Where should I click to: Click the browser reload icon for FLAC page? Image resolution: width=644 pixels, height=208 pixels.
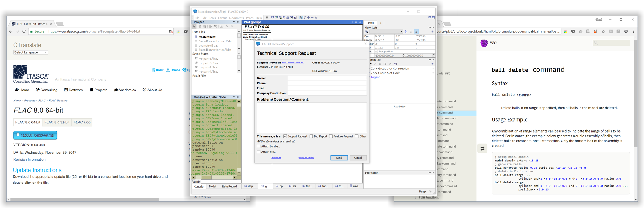(x=24, y=31)
